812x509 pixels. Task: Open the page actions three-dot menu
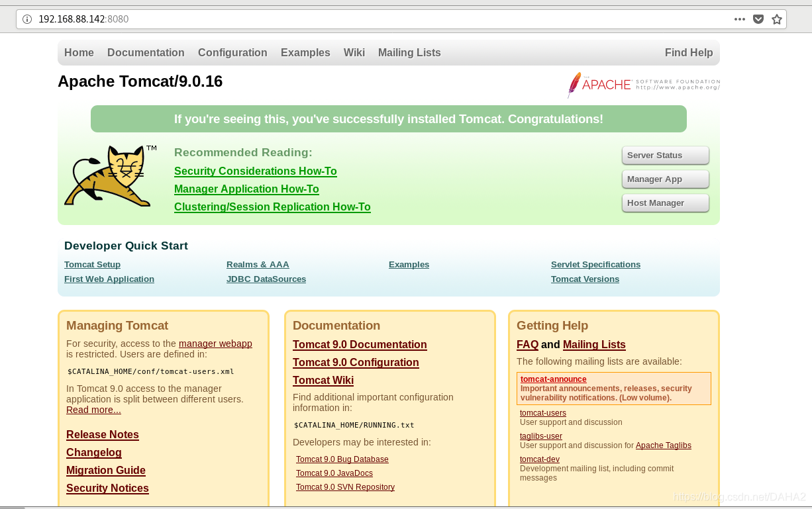[740, 19]
